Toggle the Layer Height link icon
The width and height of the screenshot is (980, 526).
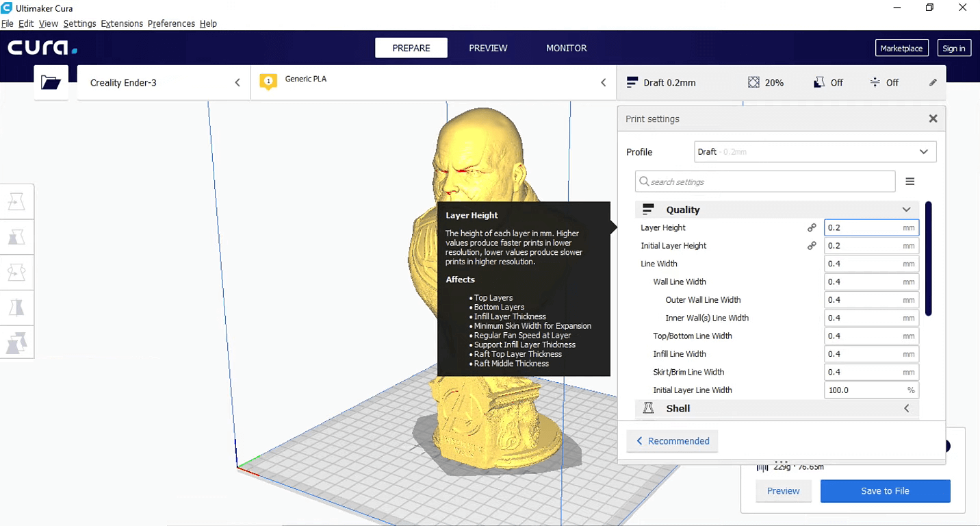tap(812, 227)
